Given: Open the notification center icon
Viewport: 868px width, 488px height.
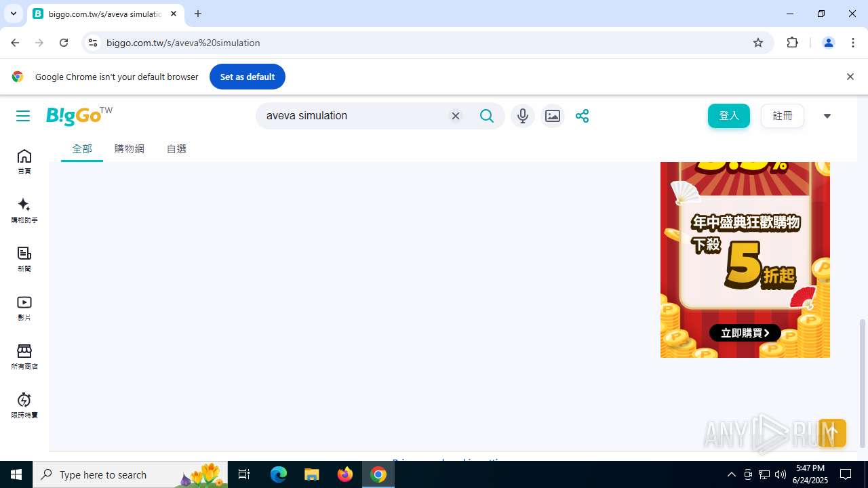Looking at the screenshot, I should click(846, 474).
